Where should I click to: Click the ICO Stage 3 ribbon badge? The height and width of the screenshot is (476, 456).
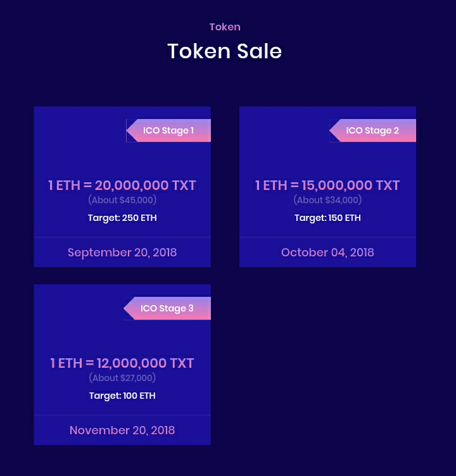167,308
